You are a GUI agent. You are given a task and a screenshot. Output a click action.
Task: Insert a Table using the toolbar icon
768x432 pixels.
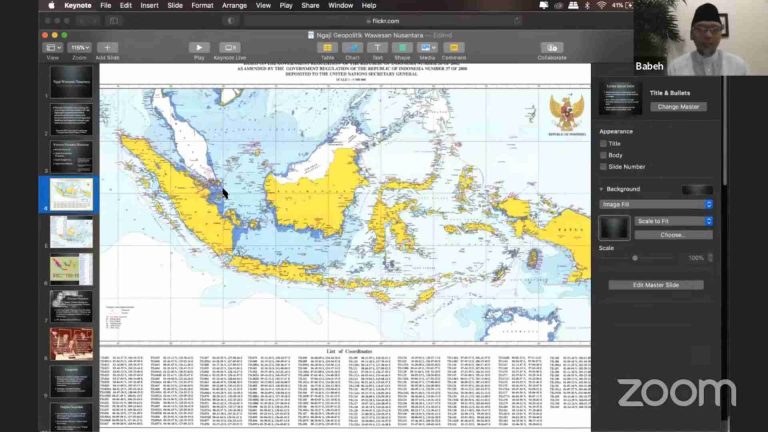click(327, 47)
